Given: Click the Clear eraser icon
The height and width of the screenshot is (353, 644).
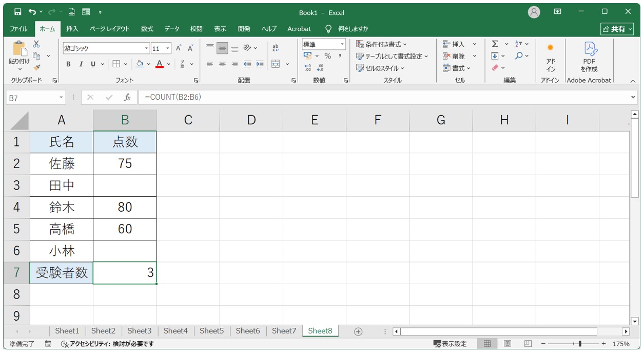Looking at the screenshot, I should click(495, 68).
